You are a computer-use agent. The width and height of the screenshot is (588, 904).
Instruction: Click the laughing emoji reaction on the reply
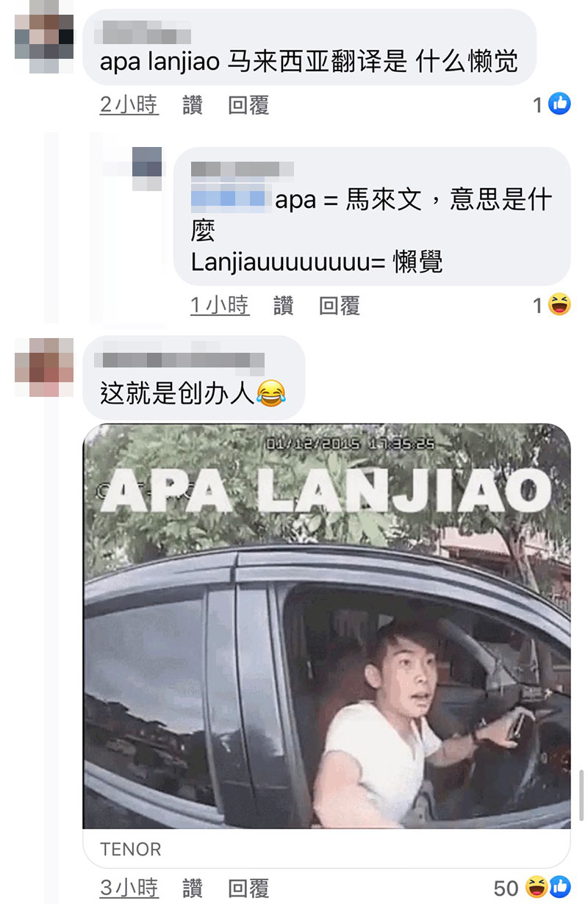[559, 305]
